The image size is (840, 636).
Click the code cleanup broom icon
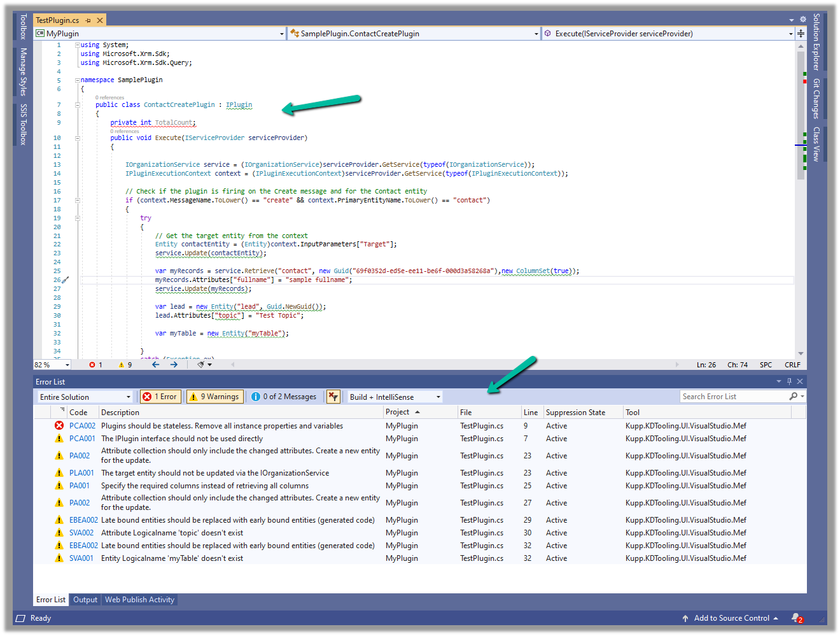[201, 365]
